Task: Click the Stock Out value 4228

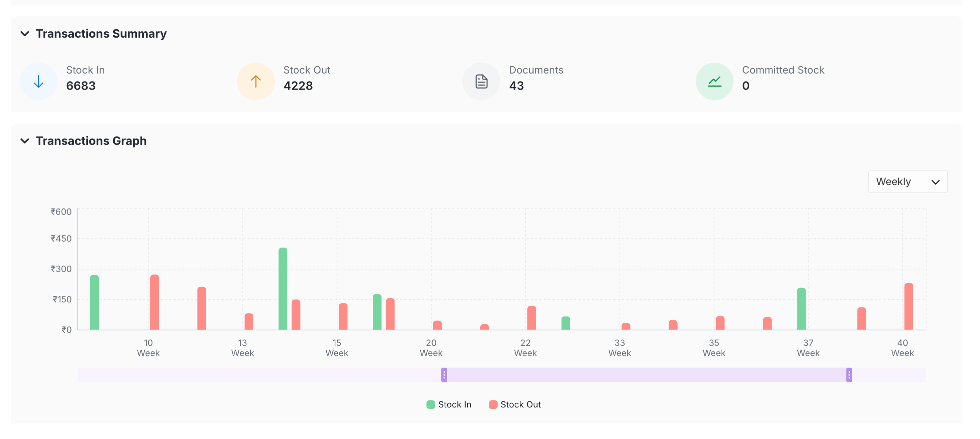Action: [x=298, y=86]
